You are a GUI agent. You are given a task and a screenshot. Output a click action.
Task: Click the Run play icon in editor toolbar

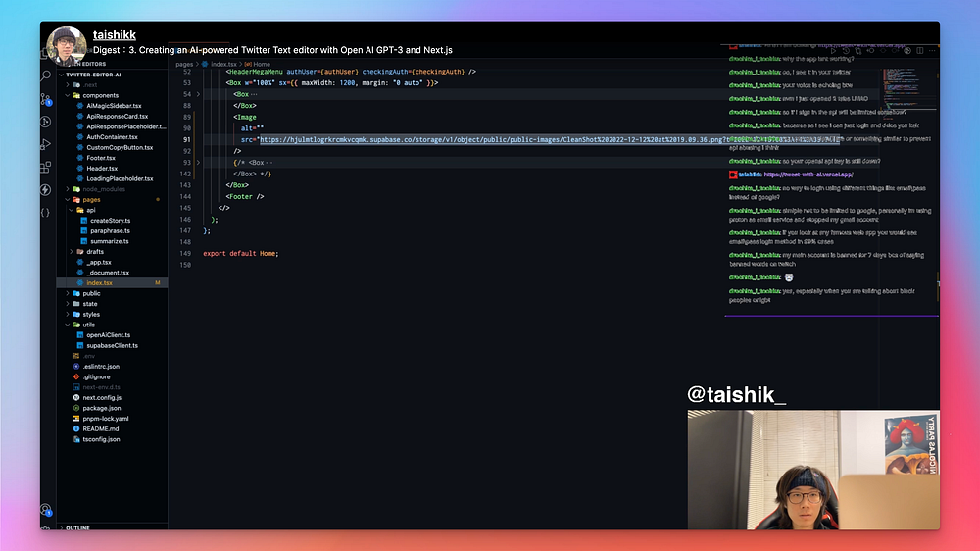pos(833,51)
